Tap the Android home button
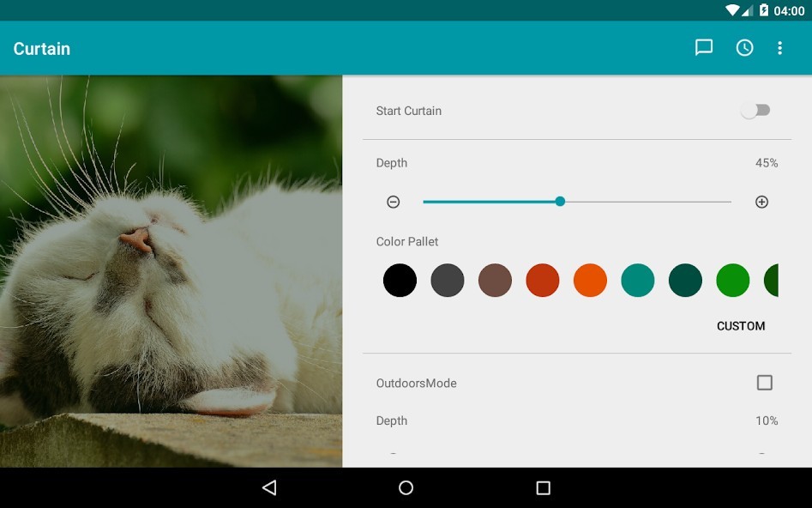The image size is (812, 508). pos(406,487)
